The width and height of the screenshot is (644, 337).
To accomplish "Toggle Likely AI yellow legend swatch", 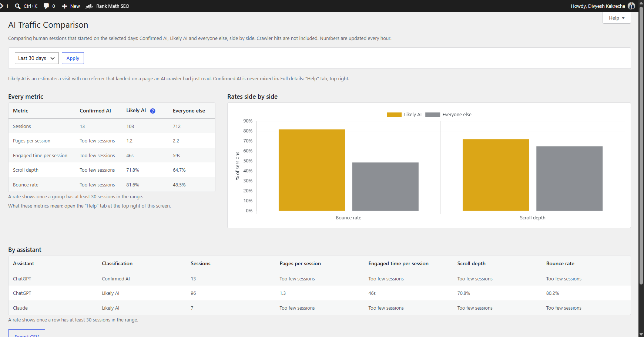I will (394, 115).
